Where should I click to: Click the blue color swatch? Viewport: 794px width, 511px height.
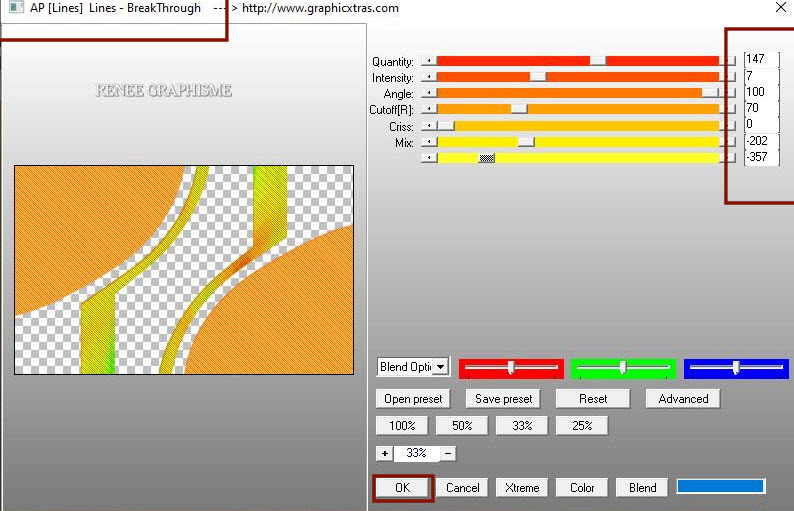pos(721,486)
